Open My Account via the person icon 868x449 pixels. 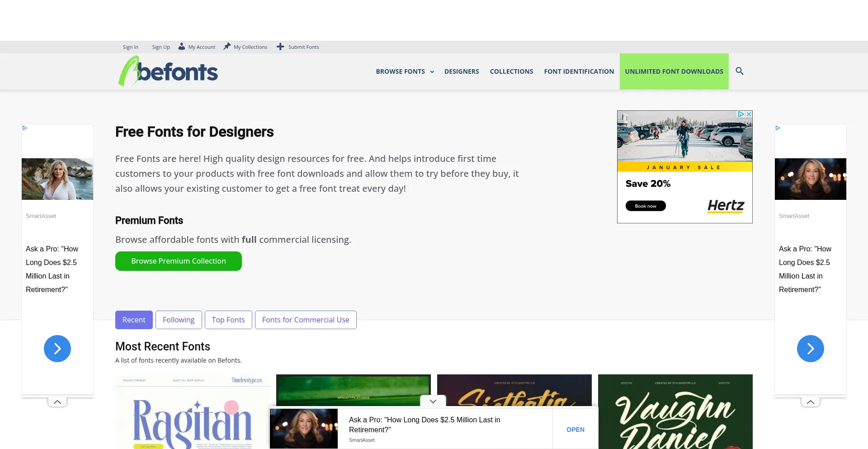[x=181, y=47]
